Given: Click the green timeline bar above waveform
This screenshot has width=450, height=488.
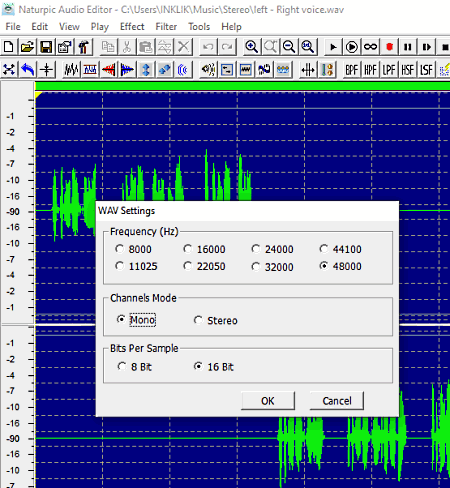Looking at the screenshot, I should 243,86.
